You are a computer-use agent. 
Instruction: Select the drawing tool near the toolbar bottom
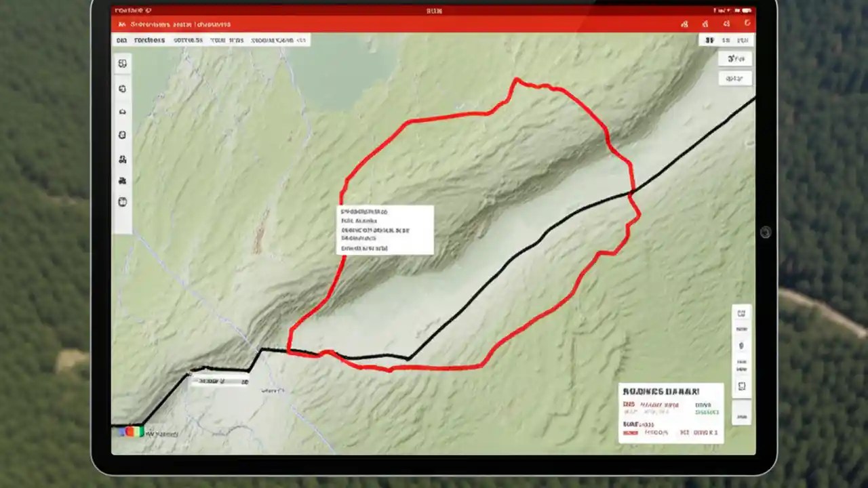pyautogui.click(x=122, y=180)
